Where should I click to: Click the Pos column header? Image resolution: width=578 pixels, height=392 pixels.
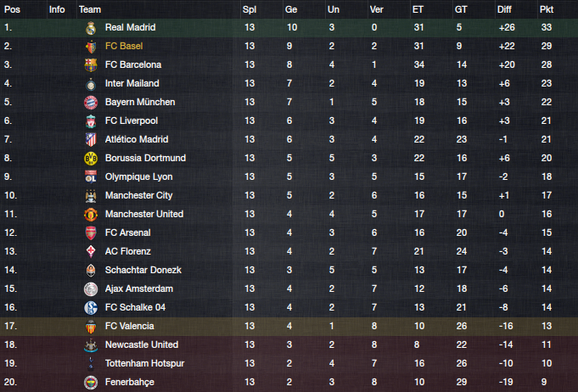tap(12, 9)
